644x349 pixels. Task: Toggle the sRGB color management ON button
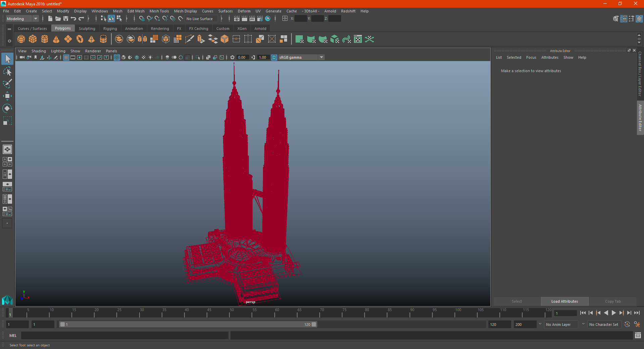click(x=274, y=57)
